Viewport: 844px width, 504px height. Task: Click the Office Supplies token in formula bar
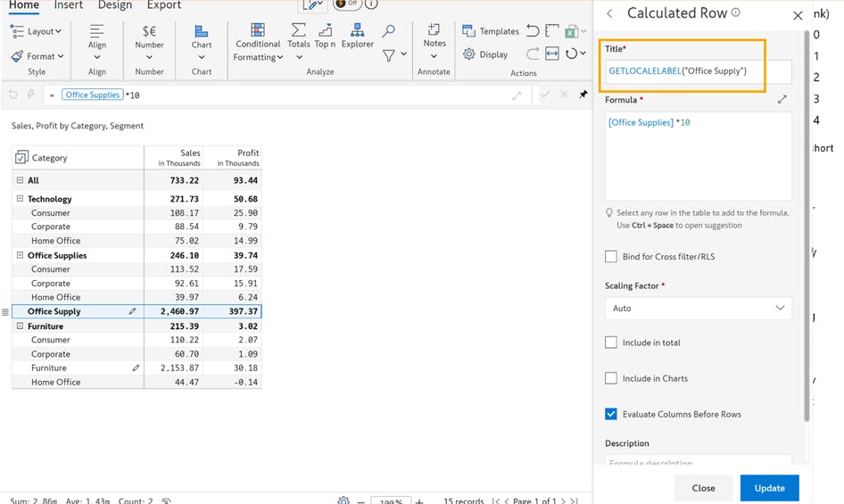click(93, 95)
